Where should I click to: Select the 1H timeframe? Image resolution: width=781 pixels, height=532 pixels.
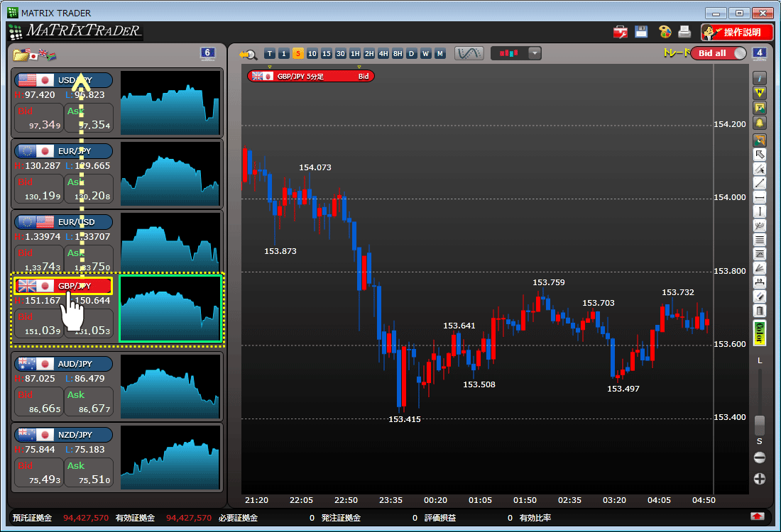[354, 54]
